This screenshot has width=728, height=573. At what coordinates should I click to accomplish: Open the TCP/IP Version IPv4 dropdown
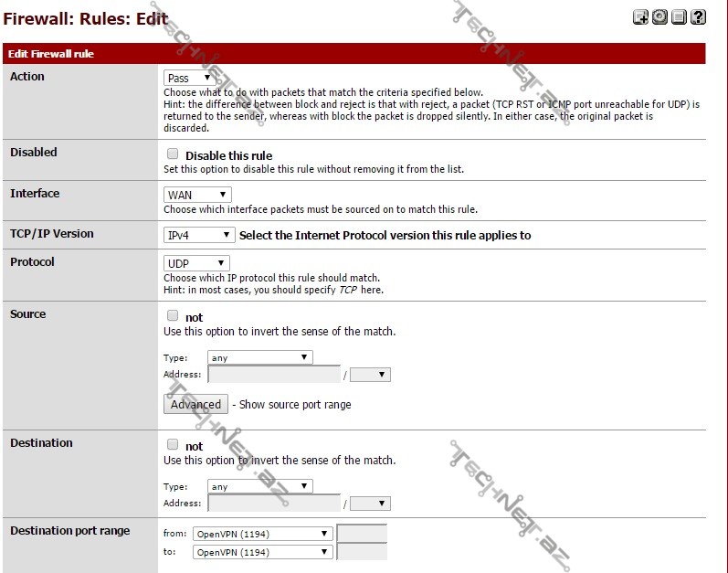click(199, 235)
